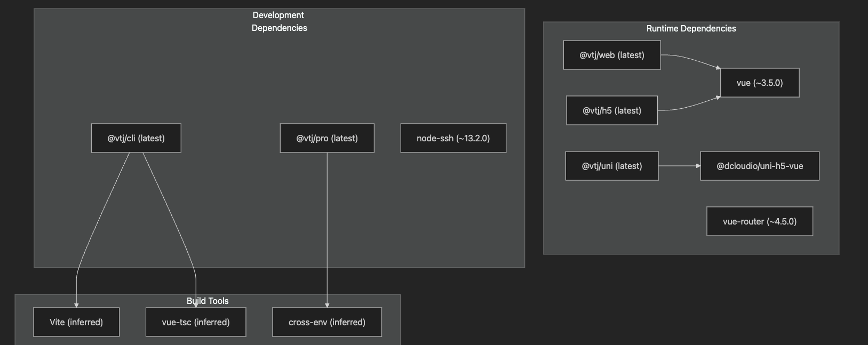The image size is (868, 345).
Task: Select the @dcloudio/uni-h5-vue node
Action: click(760, 166)
